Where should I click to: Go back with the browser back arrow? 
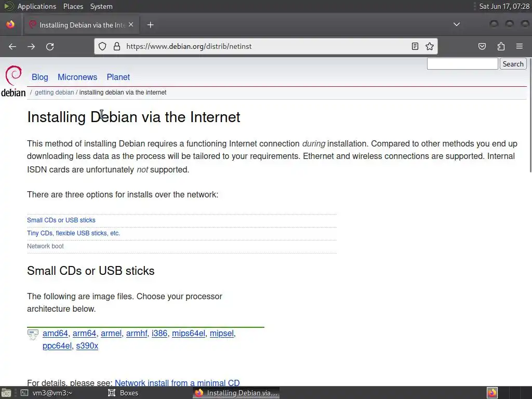(x=12, y=46)
